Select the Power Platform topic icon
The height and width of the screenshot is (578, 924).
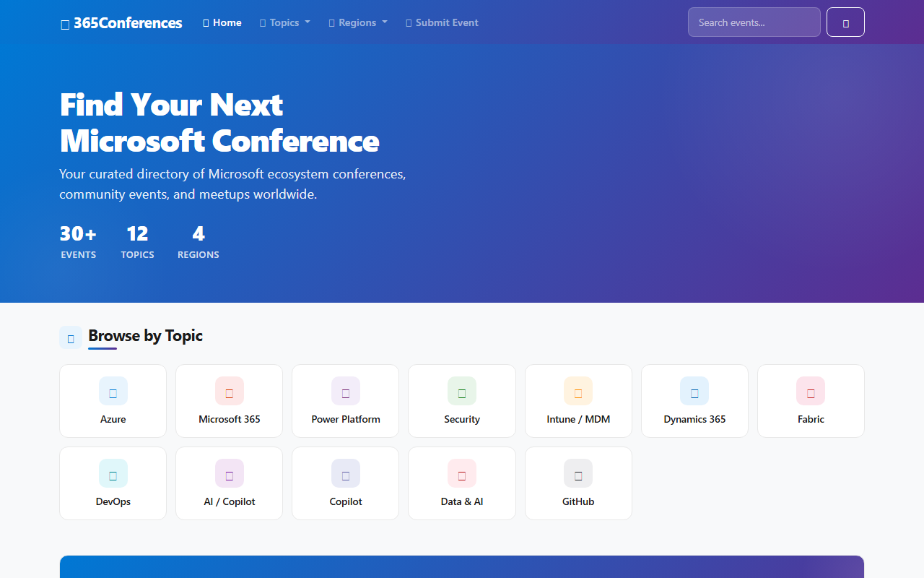tap(346, 391)
